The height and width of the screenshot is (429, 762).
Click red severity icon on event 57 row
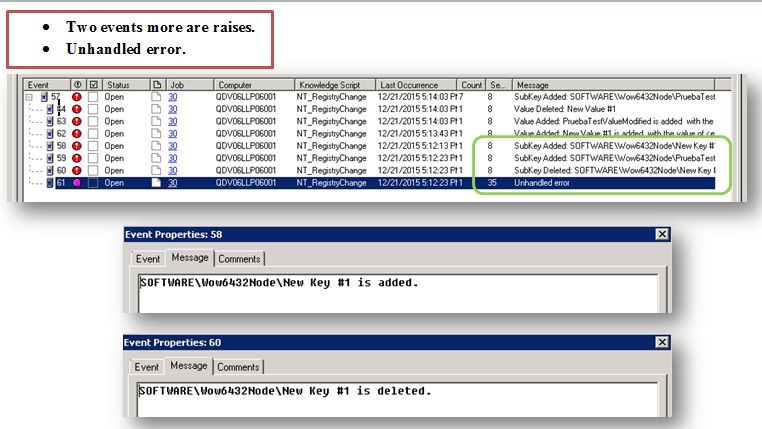(x=77, y=97)
